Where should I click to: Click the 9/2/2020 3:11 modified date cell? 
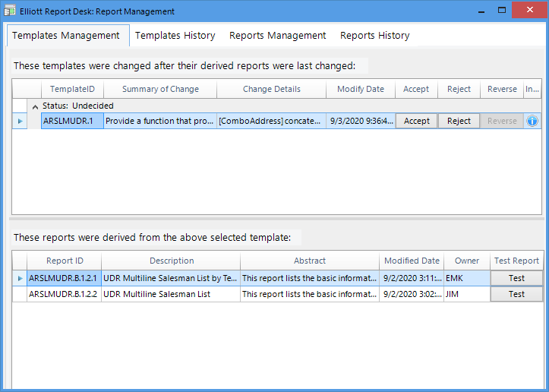click(x=412, y=278)
